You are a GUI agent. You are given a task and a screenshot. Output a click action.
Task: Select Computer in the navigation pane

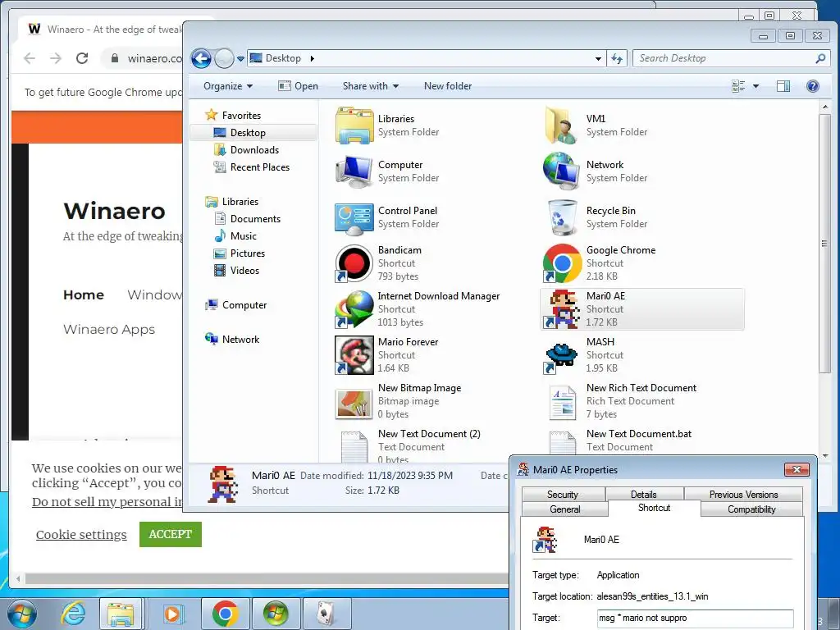coord(244,305)
